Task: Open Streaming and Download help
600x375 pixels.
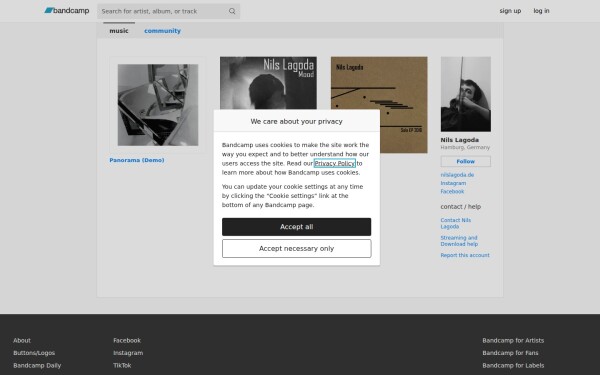Action: [x=459, y=241]
